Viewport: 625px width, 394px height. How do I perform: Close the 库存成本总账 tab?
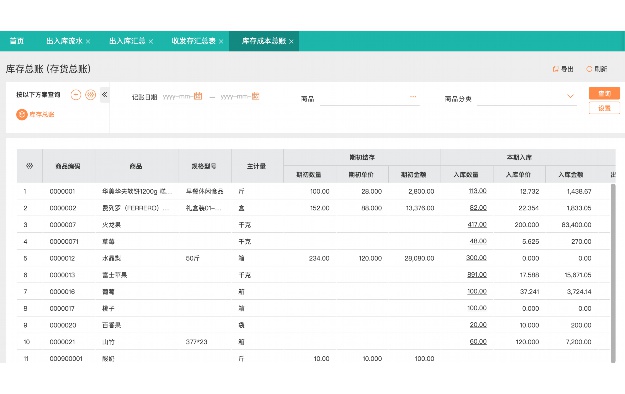coord(291,41)
